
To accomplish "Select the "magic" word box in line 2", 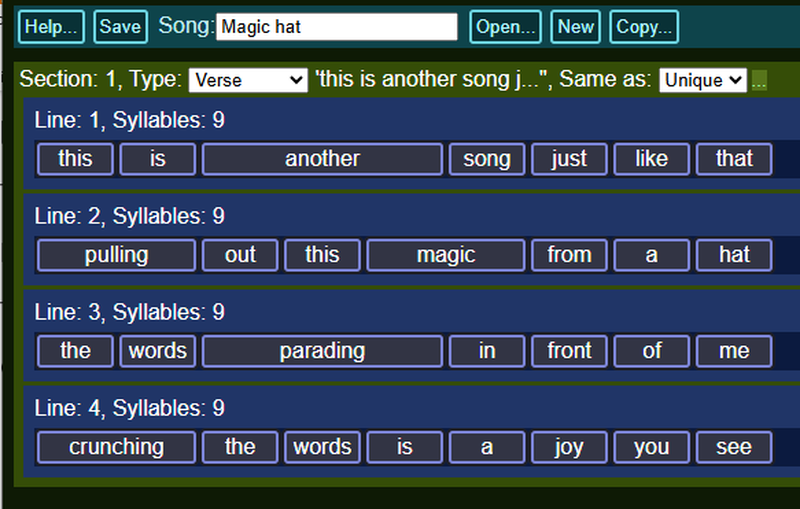I will point(446,255).
